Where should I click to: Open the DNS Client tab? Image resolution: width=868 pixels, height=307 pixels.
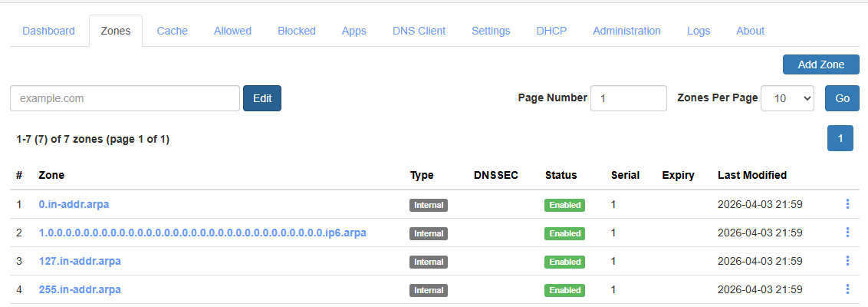tap(419, 31)
